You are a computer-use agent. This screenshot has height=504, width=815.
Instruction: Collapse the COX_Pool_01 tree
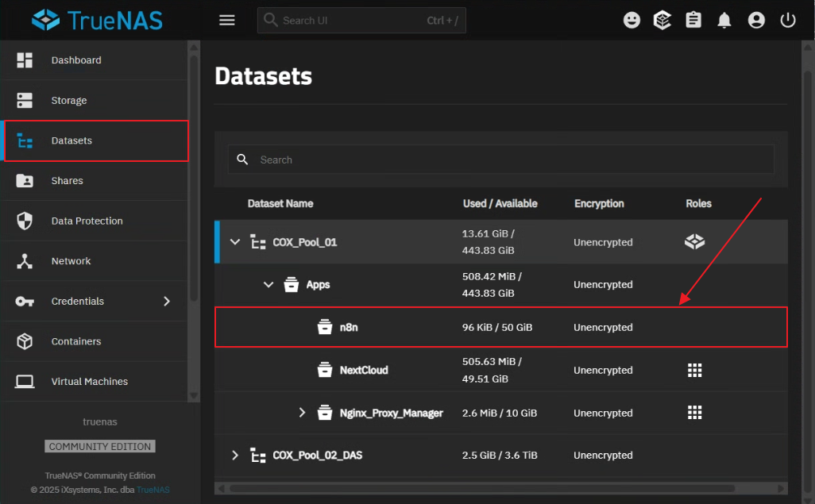point(235,241)
